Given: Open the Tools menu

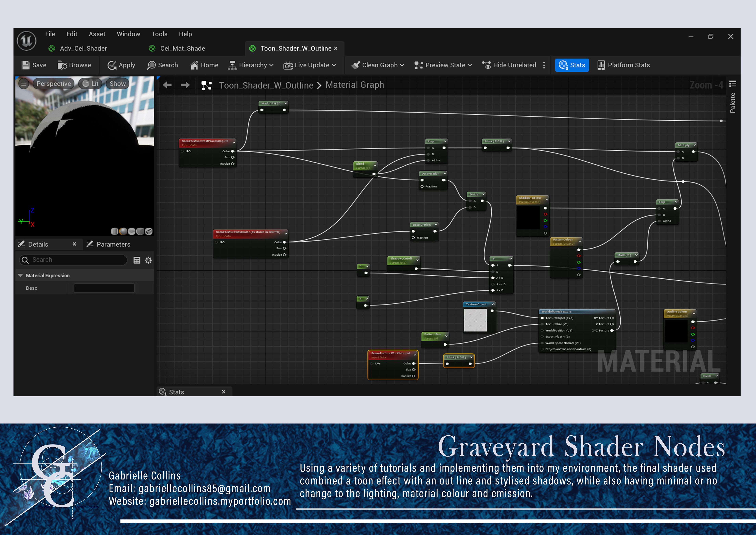Looking at the screenshot, I should (x=159, y=34).
